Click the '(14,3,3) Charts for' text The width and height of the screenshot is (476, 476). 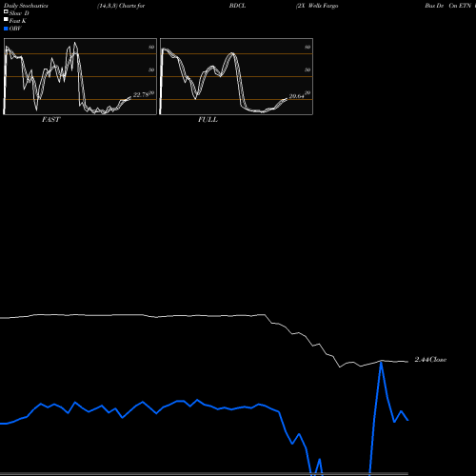point(121,6)
